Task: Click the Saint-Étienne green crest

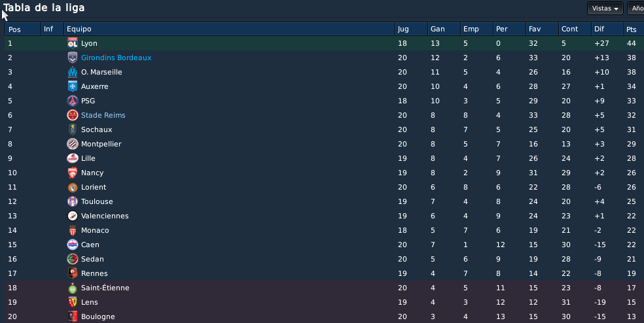Action: tap(73, 288)
